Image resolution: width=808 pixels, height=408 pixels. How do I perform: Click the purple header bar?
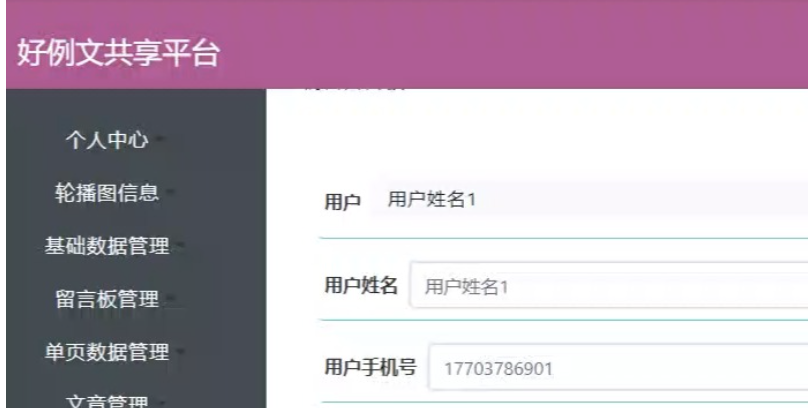coord(407,44)
